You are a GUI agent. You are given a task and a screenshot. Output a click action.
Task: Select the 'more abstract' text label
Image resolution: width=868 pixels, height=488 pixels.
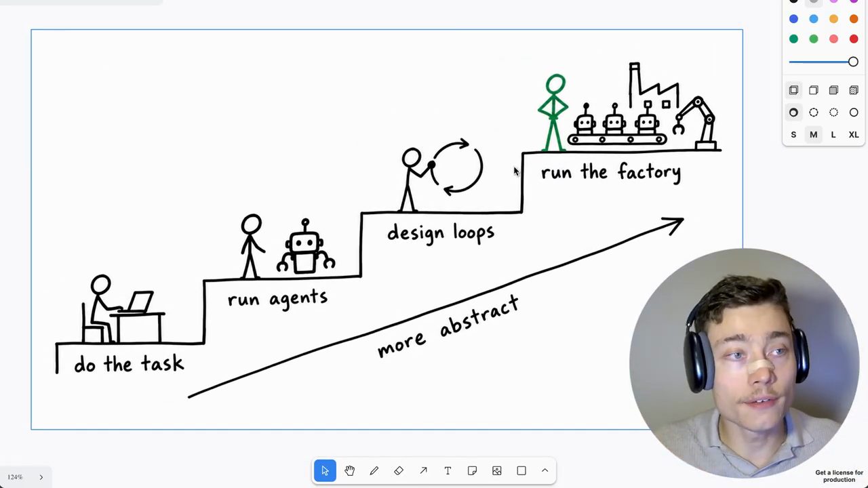448,327
